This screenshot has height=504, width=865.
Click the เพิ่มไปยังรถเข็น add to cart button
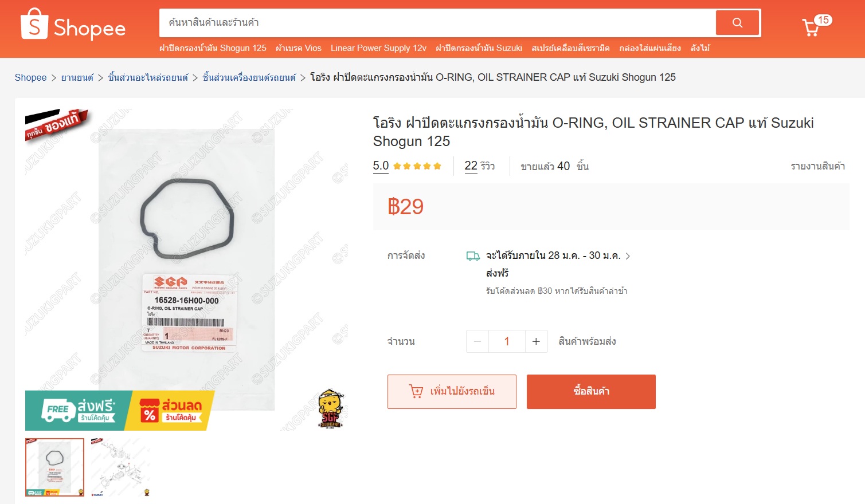pyautogui.click(x=452, y=392)
